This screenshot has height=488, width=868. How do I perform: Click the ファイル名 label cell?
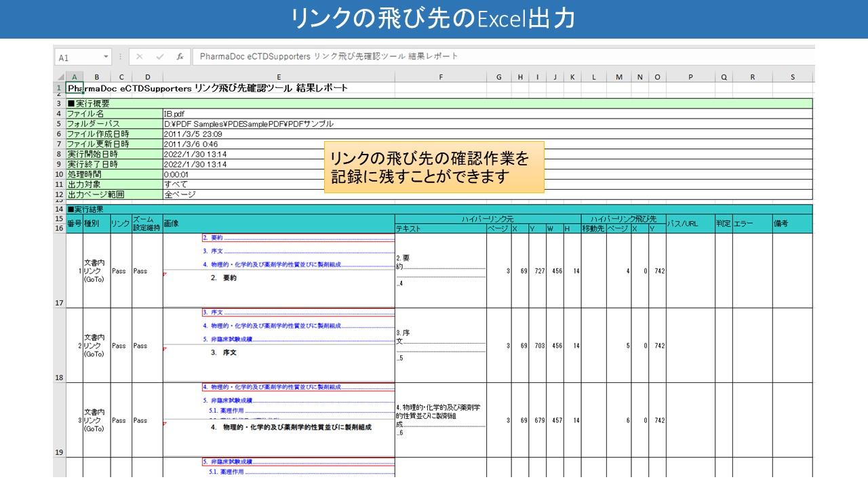[114, 114]
